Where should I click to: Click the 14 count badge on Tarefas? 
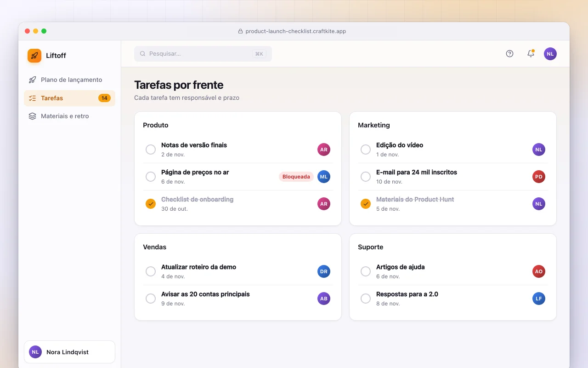pos(104,98)
